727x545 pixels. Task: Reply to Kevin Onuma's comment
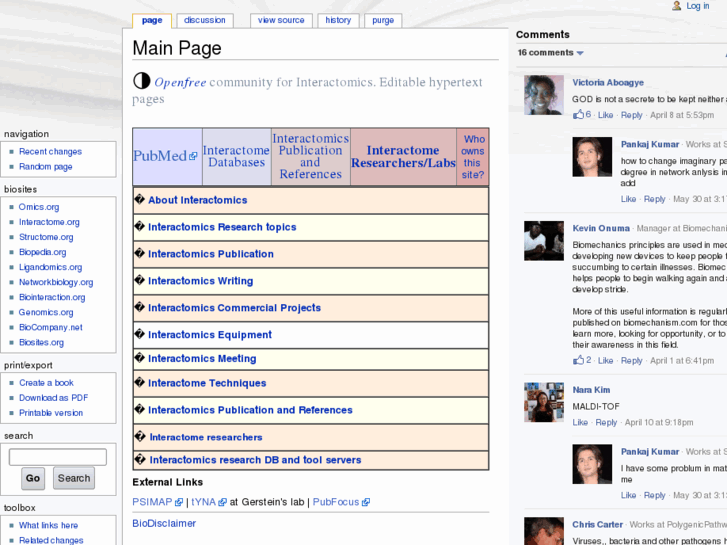(x=631, y=360)
